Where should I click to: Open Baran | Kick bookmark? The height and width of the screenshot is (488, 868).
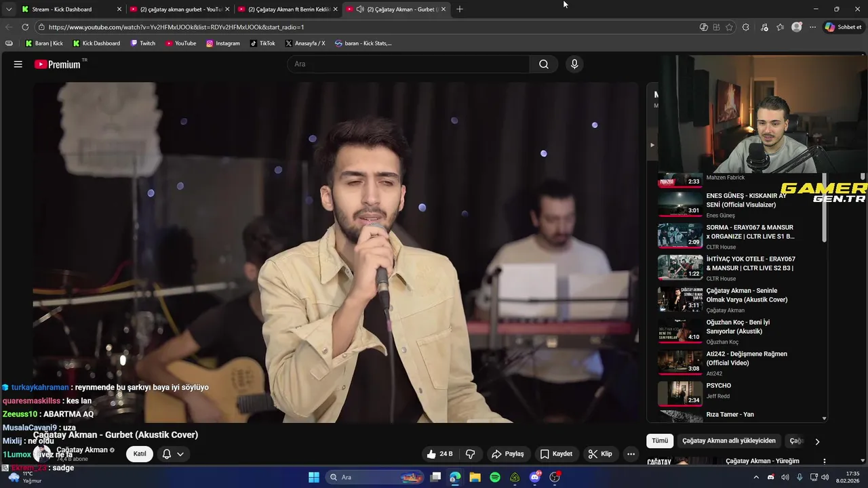click(44, 43)
